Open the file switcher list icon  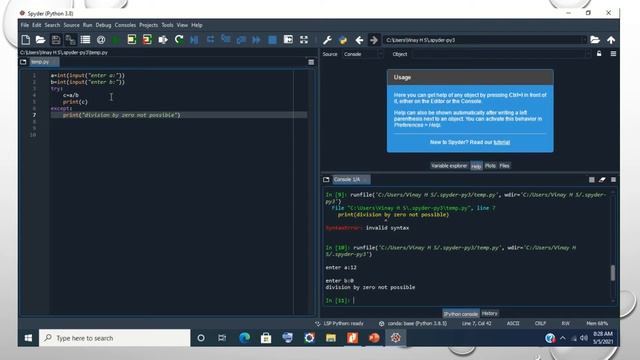pos(85,40)
